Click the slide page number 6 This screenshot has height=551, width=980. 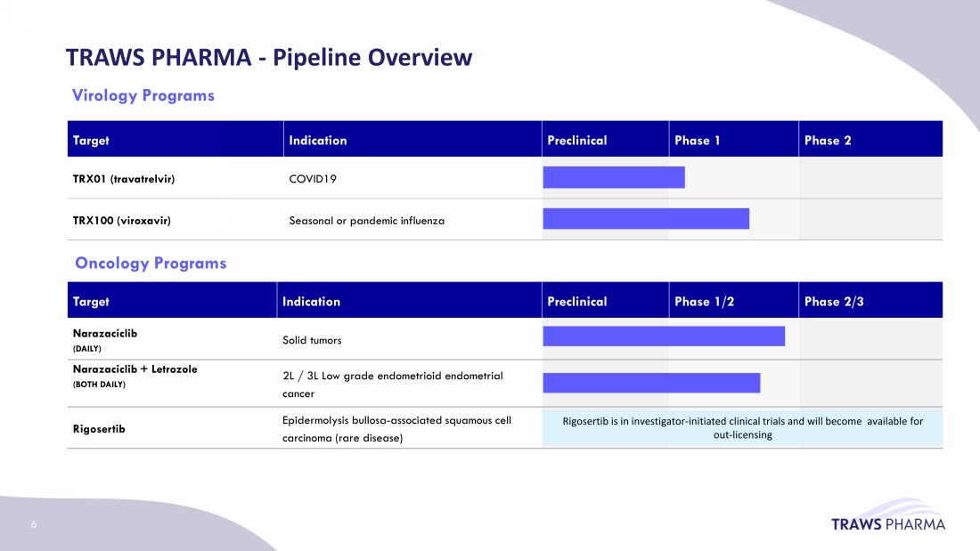click(34, 524)
